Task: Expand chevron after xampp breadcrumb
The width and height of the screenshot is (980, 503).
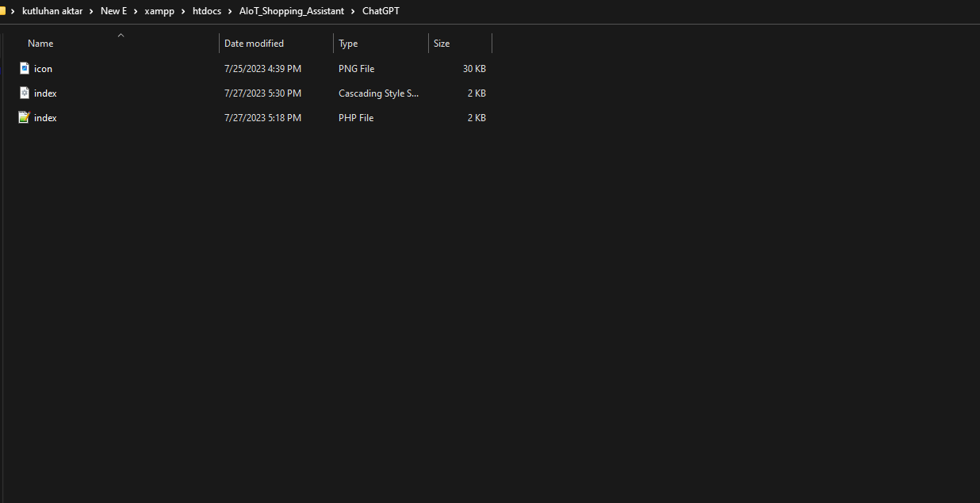Action: pyautogui.click(x=184, y=11)
